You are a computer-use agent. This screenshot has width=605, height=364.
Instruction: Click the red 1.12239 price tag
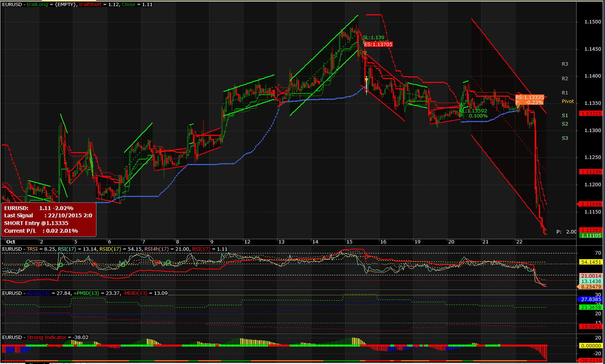590,172
